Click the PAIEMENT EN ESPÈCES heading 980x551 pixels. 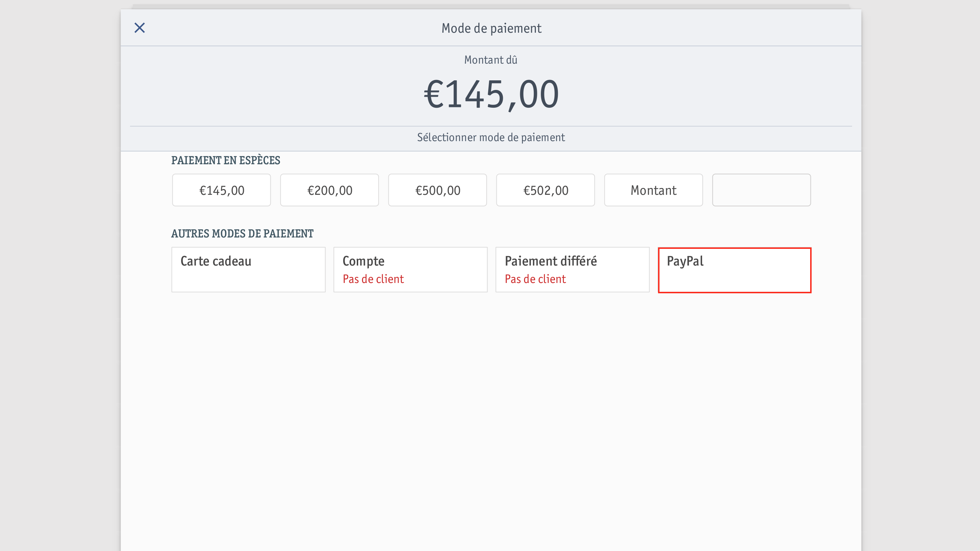click(x=226, y=160)
